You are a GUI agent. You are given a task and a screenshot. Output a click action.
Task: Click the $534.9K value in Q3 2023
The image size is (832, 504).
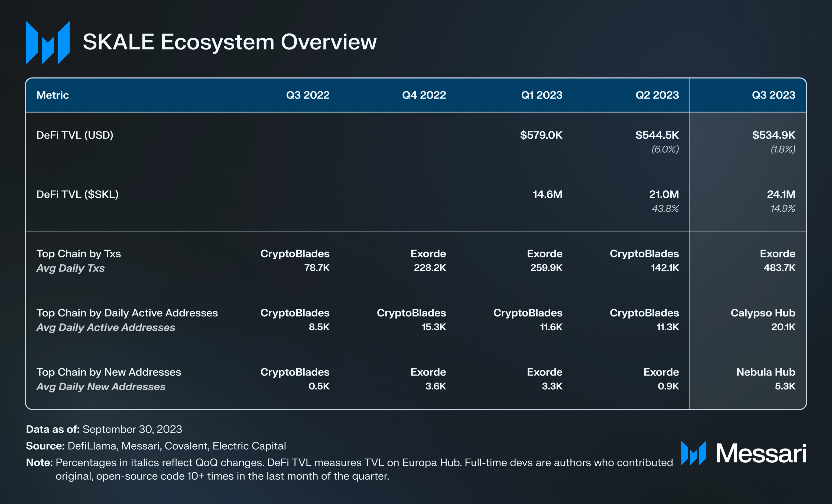pos(773,135)
